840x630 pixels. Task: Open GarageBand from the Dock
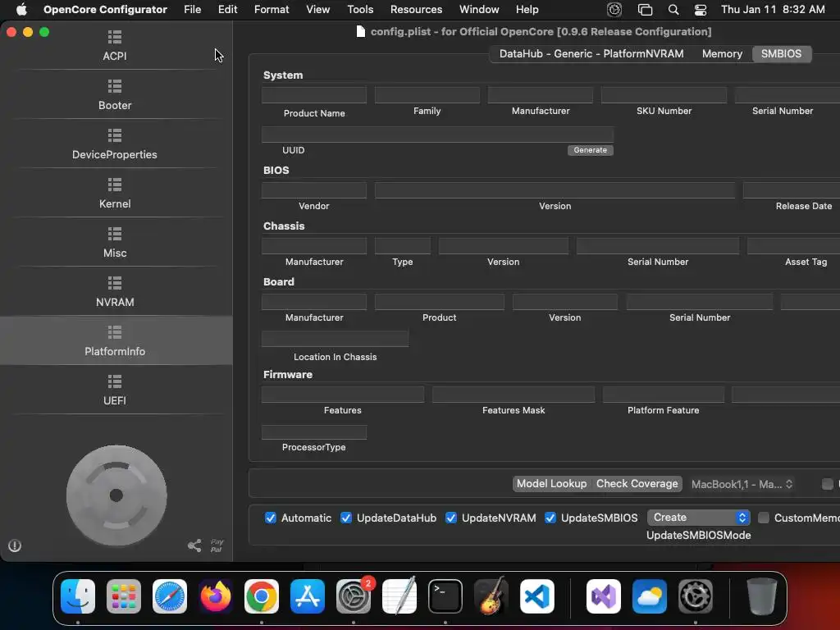(491, 596)
